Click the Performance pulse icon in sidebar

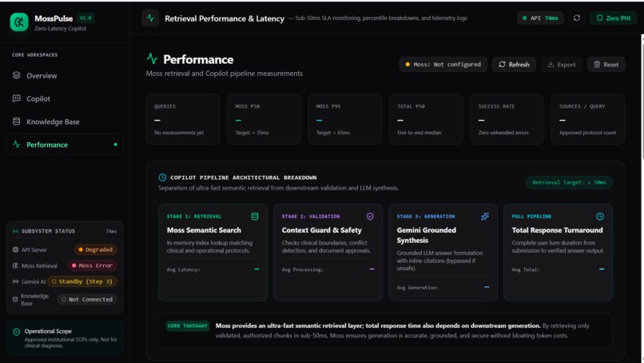point(17,144)
